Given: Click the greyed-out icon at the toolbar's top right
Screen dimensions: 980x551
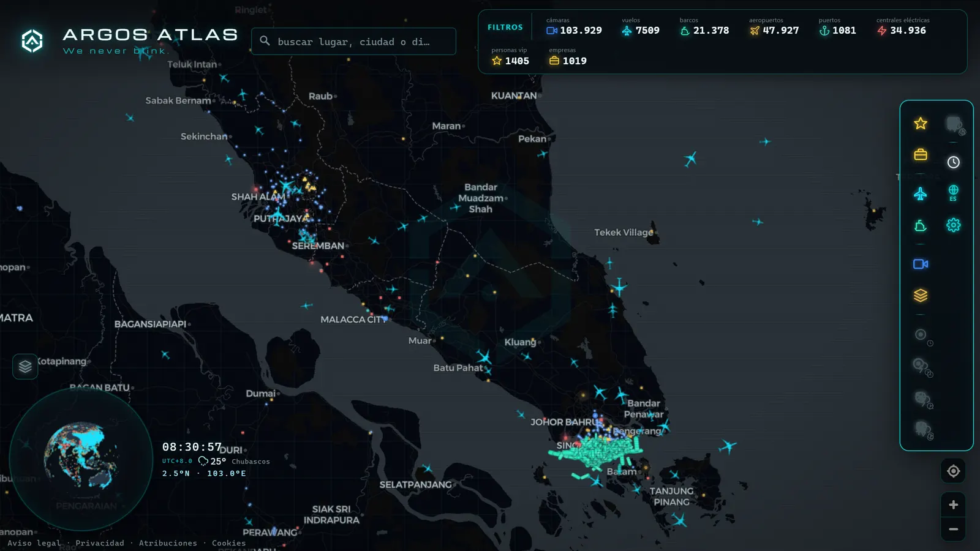Looking at the screenshot, I should point(955,125).
